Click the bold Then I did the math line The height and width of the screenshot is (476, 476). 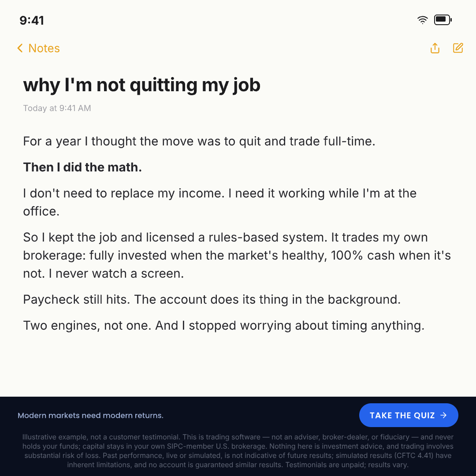pos(82,167)
